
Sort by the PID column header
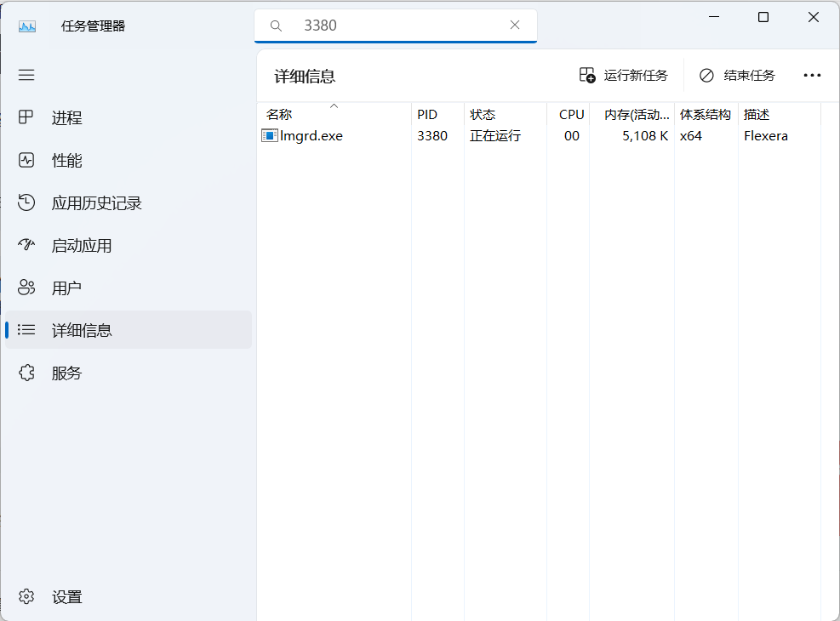point(427,114)
